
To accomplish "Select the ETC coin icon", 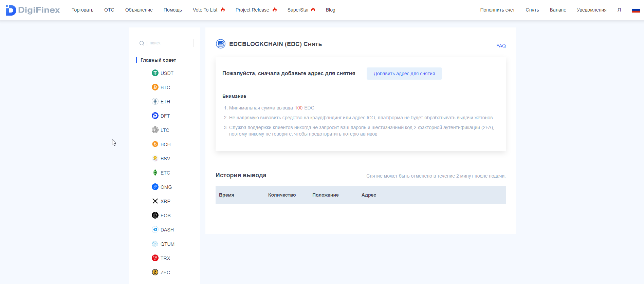I will pyautogui.click(x=155, y=173).
